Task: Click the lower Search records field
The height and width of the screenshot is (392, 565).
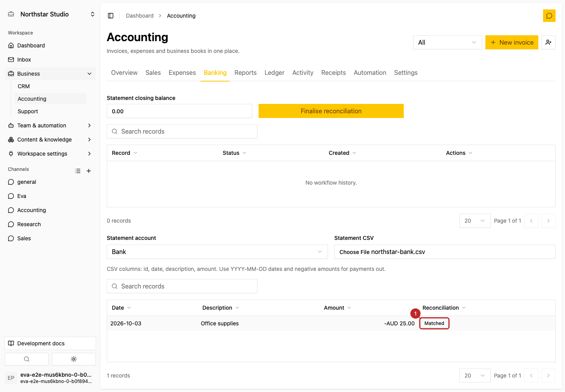Action: coord(182,286)
